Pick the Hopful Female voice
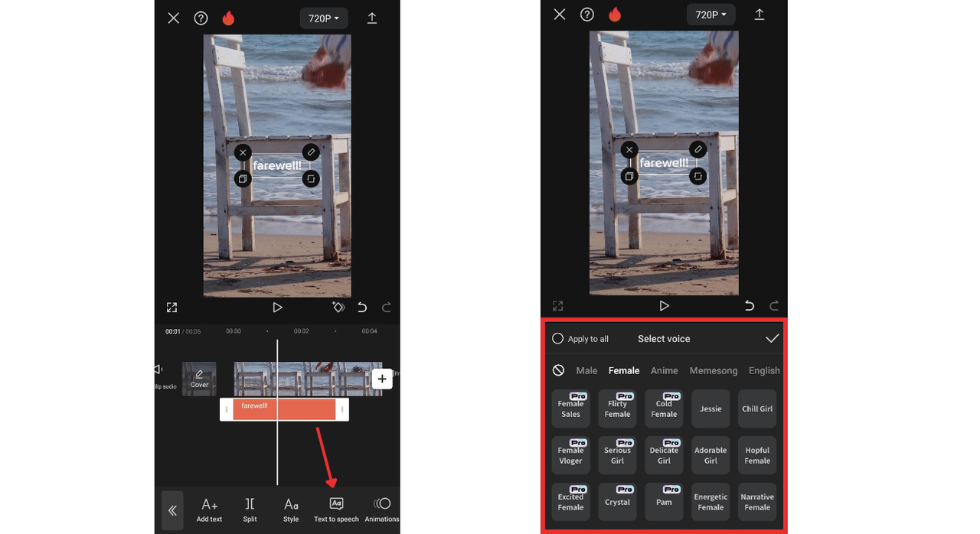The width and height of the screenshot is (980, 534). point(757,455)
